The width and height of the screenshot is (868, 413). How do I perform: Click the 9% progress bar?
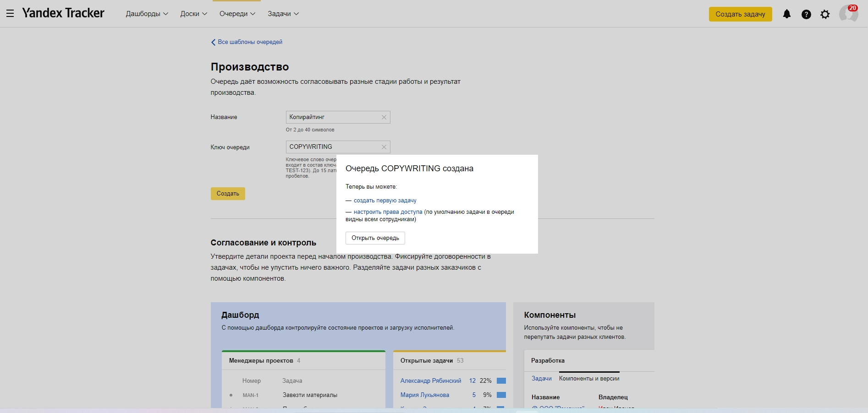(501, 395)
